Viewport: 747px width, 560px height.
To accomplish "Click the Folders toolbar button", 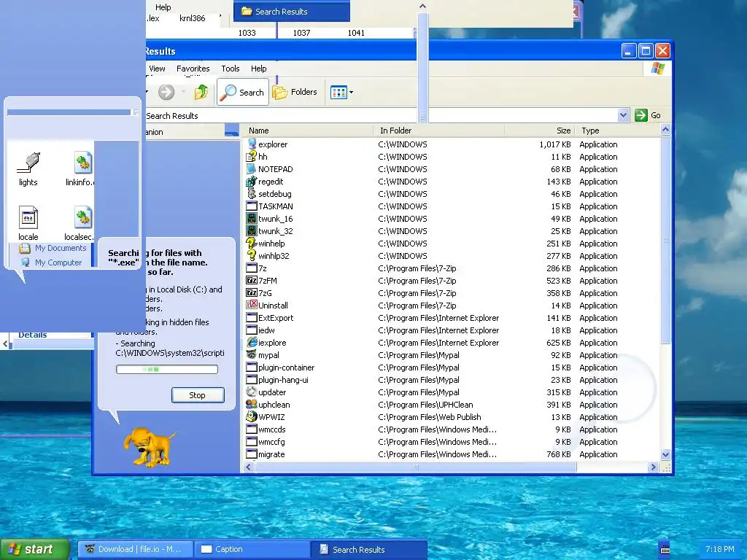I will 295,92.
